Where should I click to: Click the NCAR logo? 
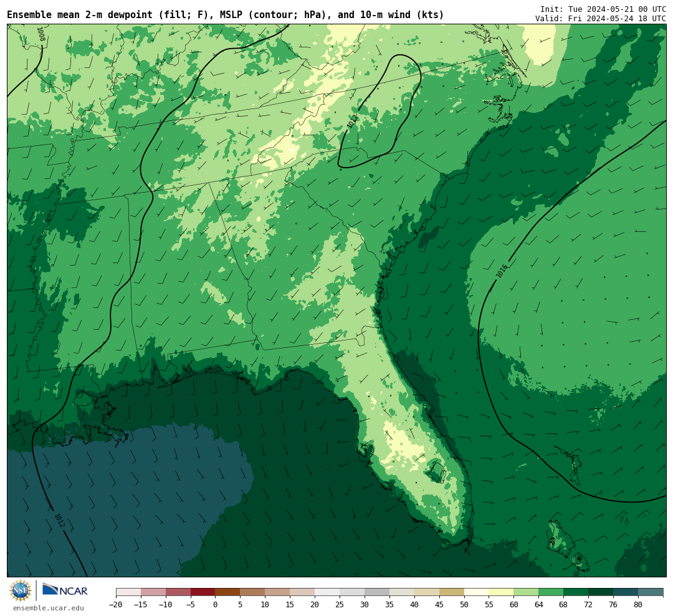click(65, 590)
